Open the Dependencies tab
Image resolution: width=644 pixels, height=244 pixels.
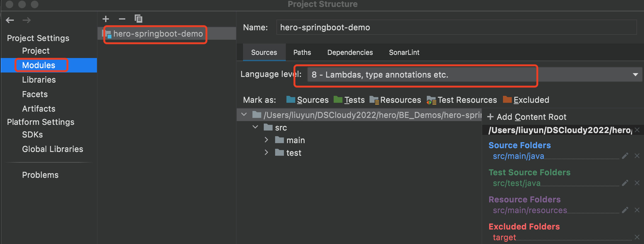(350, 52)
